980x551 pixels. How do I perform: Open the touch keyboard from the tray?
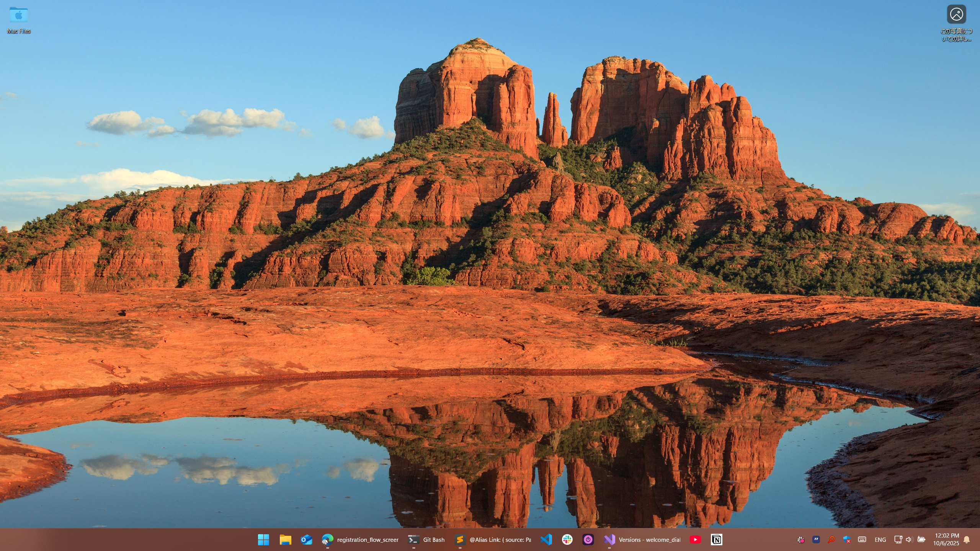tap(862, 540)
